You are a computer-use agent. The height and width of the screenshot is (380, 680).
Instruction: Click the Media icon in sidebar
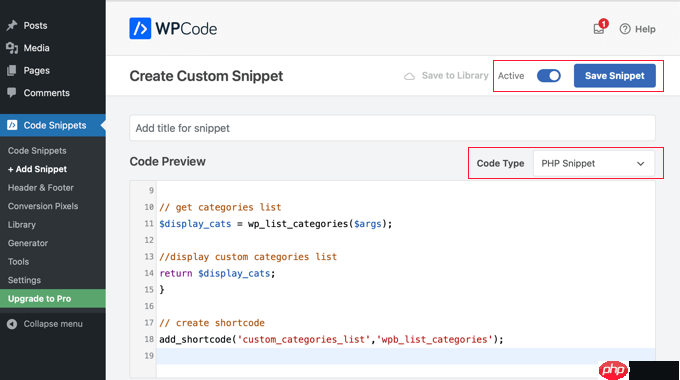click(x=12, y=48)
